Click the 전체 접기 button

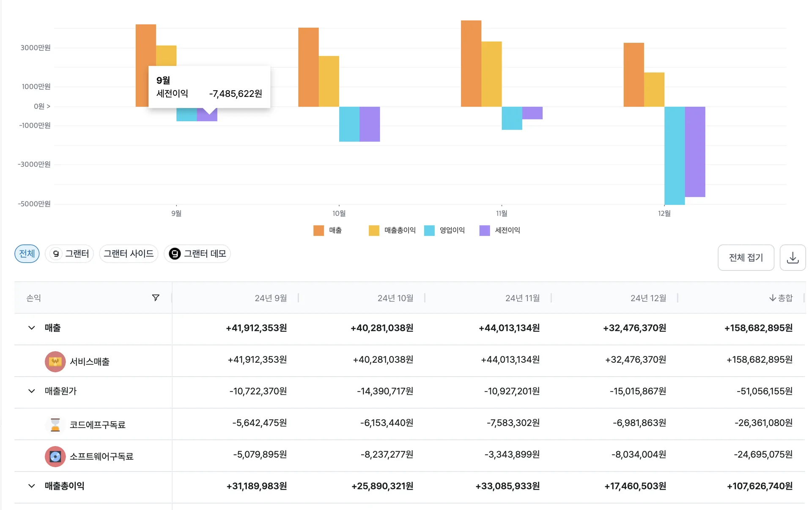746,257
